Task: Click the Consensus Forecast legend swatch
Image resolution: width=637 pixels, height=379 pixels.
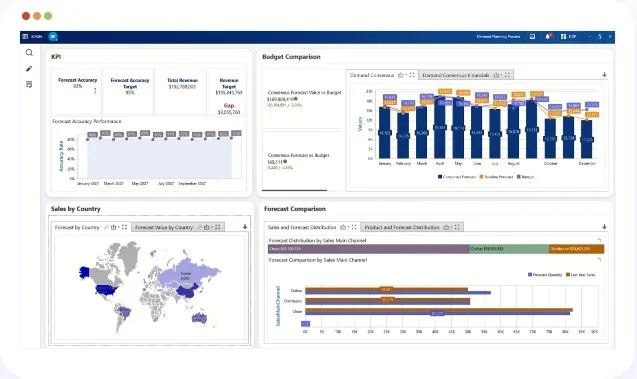Action: tap(440, 177)
